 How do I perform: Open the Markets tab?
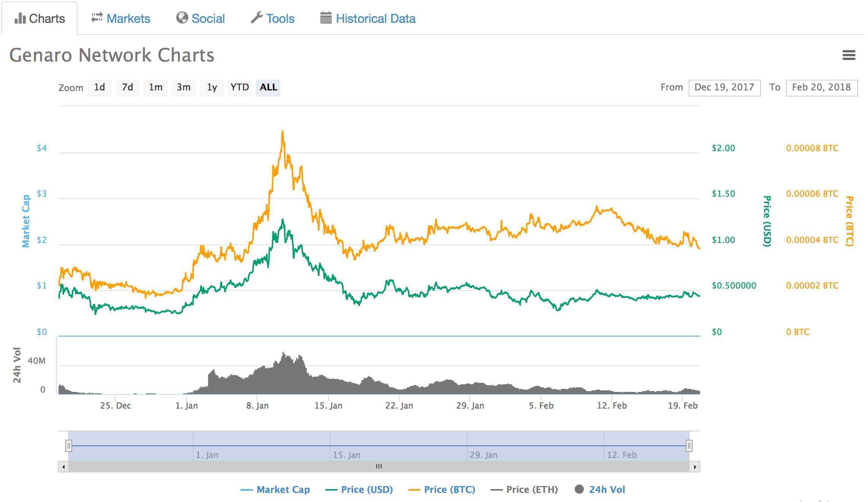121,18
